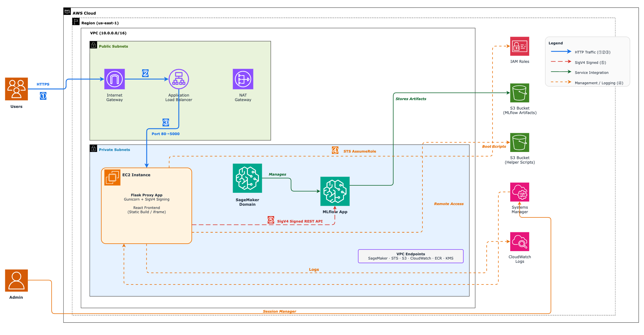
Task: Click the AWS Cloud logo icon
Action: tap(67, 11)
